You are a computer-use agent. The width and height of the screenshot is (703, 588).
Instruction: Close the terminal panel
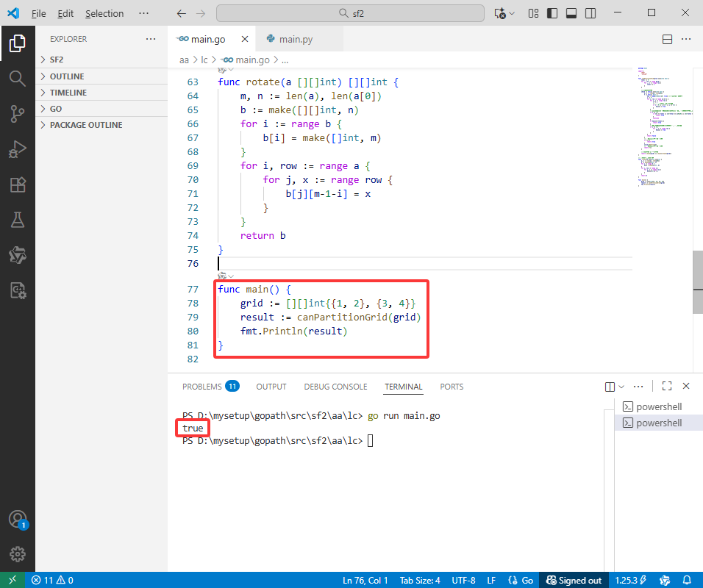click(686, 386)
